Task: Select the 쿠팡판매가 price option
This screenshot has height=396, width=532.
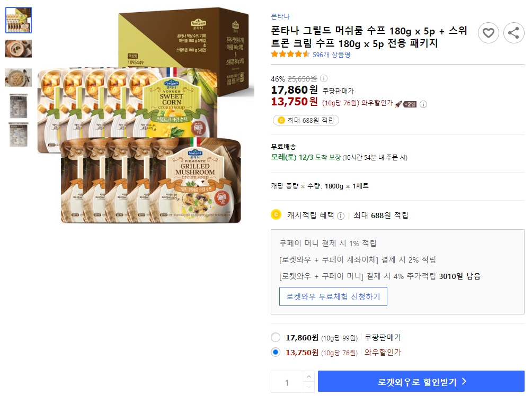Action: [274, 337]
